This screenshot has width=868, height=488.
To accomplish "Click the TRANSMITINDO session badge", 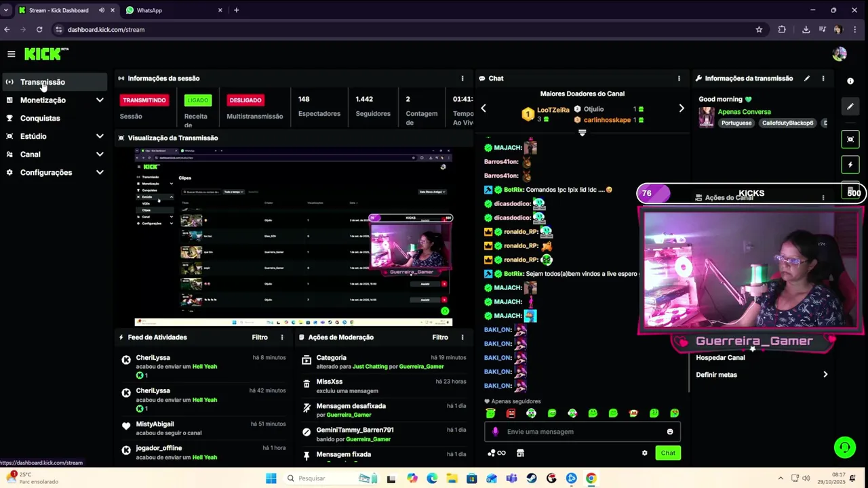I will tap(144, 100).
